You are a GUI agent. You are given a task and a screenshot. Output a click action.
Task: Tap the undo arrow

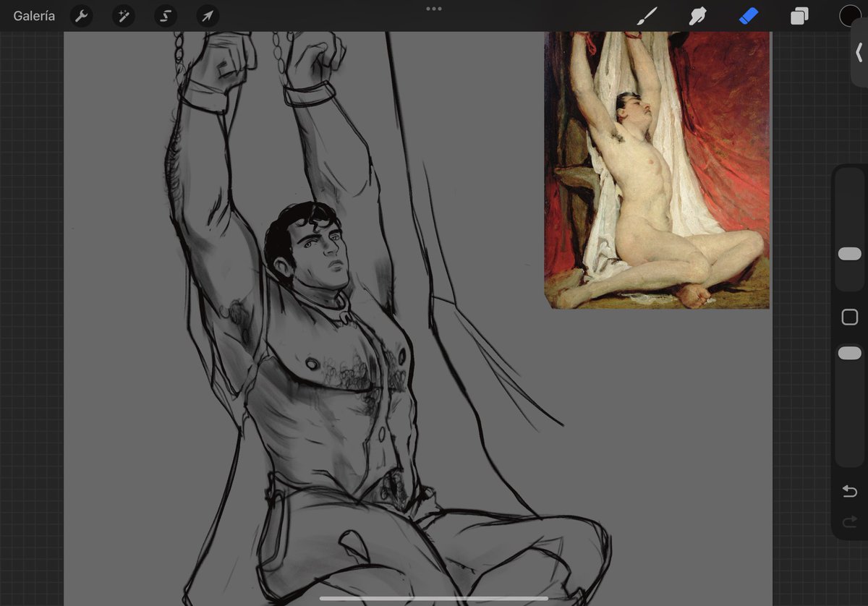click(x=849, y=491)
